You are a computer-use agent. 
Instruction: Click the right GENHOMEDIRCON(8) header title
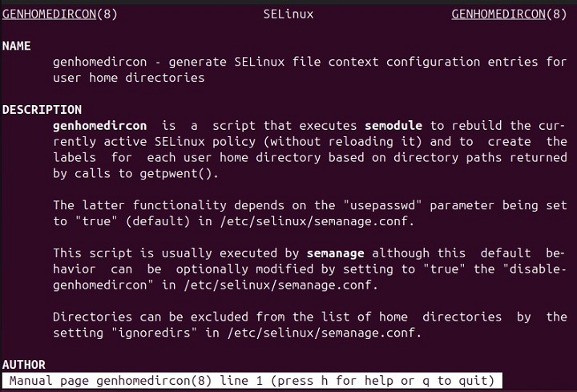tap(509, 14)
